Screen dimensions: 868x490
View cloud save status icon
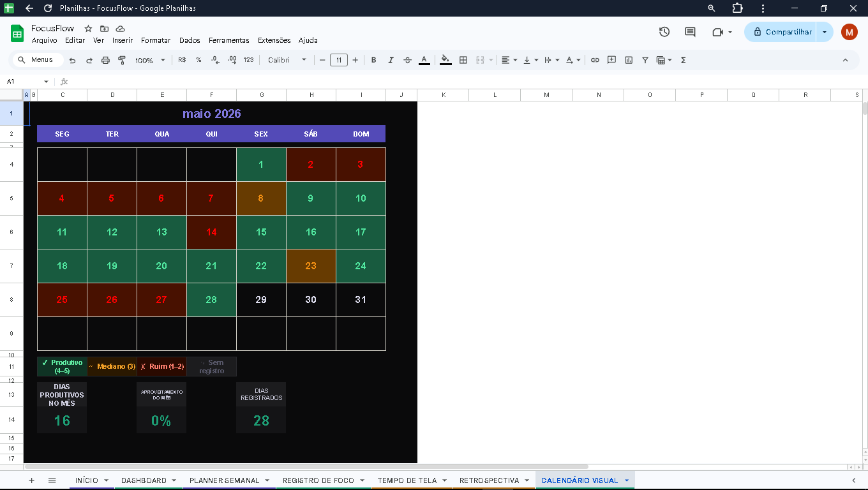[120, 29]
